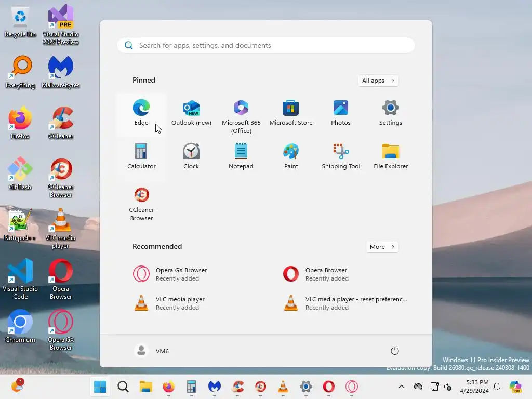This screenshot has width=532, height=399.
Task: Switch to Settings on taskbar
Action: 305,387
